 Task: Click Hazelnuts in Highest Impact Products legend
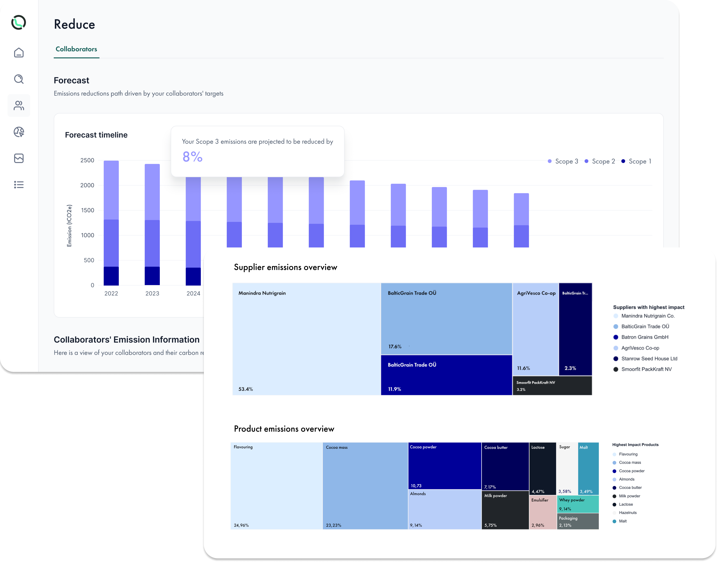tap(628, 513)
